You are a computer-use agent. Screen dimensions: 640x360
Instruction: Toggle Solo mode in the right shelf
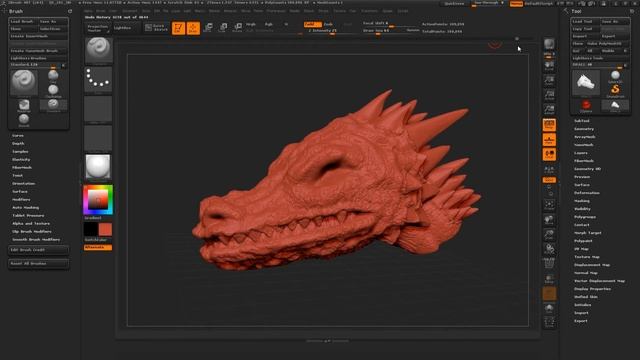[549, 308]
